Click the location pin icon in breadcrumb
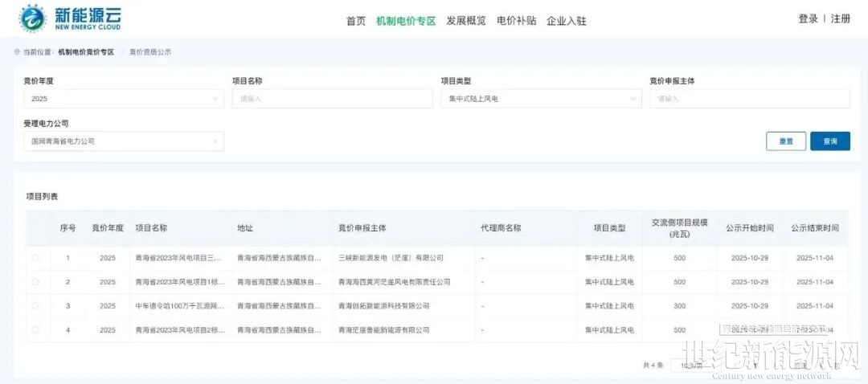Viewport: 868px width, 384px height. click(17, 52)
